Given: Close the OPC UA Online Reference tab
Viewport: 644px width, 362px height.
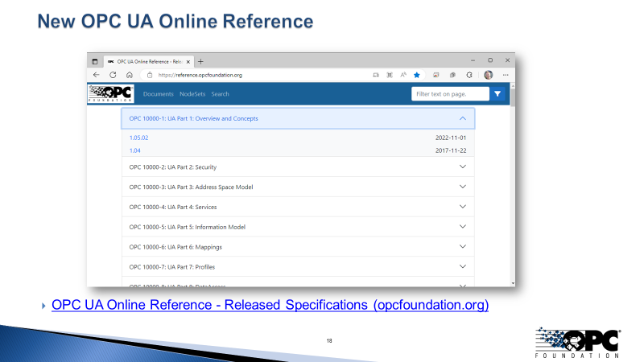Looking at the screenshot, I should 188,62.
